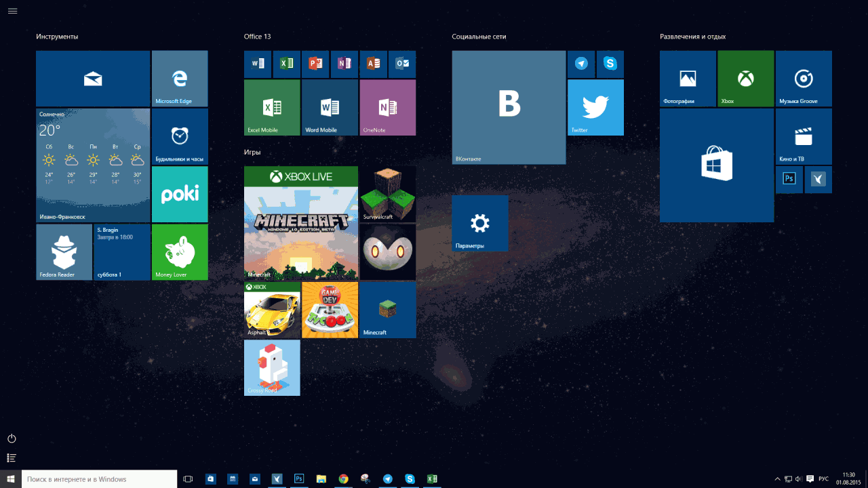The height and width of the screenshot is (488, 868).
Task: Launch the Xbox green tile
Action: [746, 79]
